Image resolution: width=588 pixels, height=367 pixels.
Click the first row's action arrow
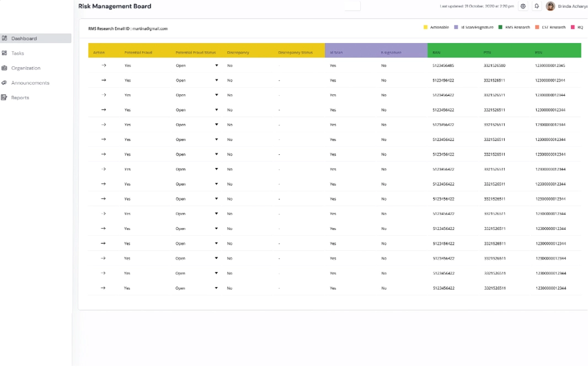[x=103, y=66]
